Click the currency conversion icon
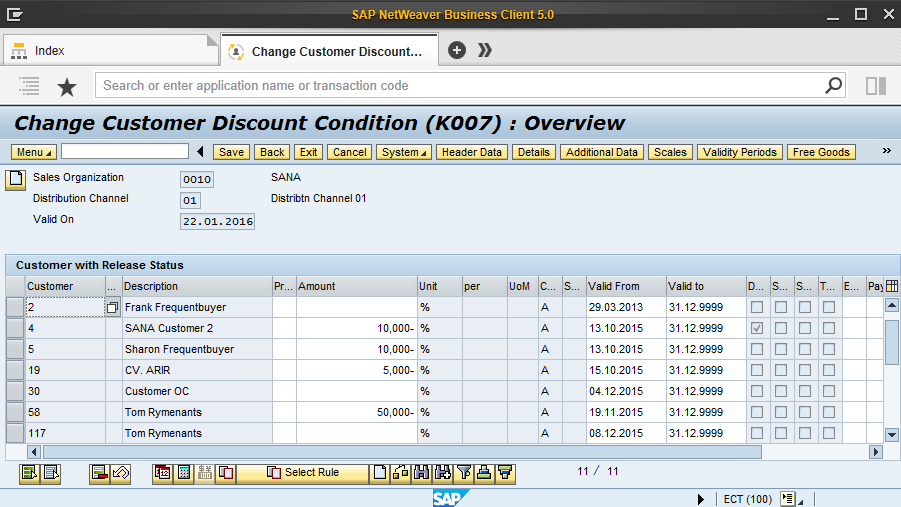 [x=205, y=473]
